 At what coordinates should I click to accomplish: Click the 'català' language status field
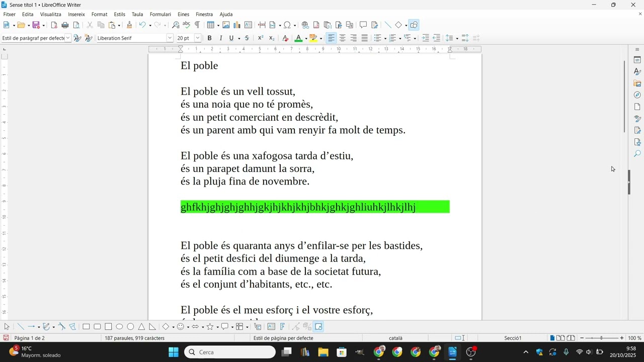tap(395, 338)
